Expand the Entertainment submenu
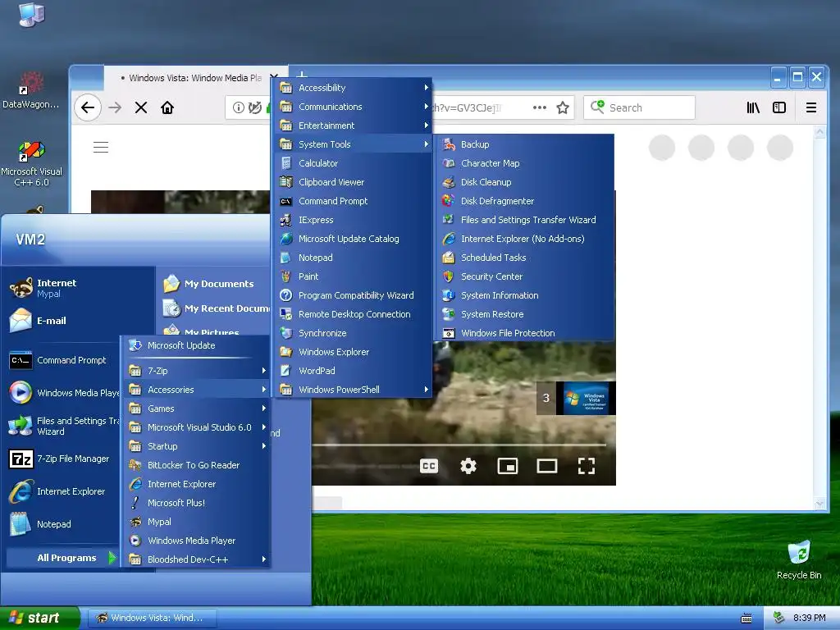The height and width of the screenshot is (630, 840). (x=353, y=126)
